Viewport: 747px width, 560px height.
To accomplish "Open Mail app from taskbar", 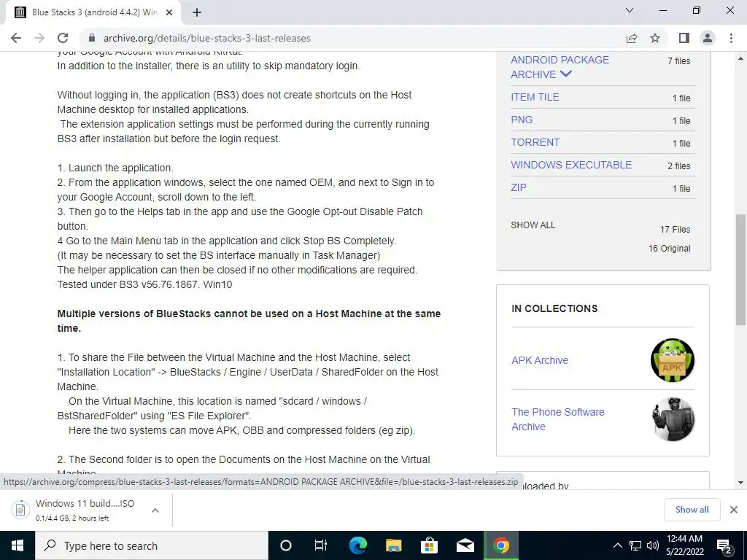I will [x=465, y=545].
